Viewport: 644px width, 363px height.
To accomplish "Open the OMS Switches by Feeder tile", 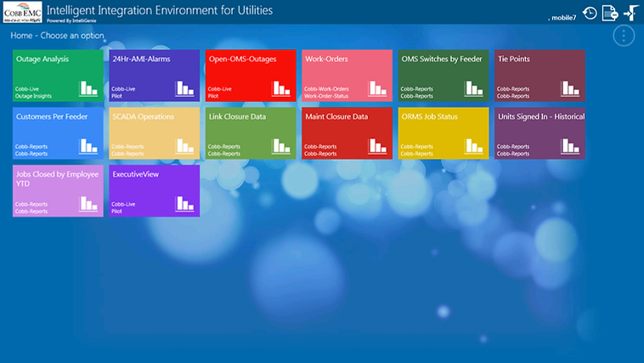I will pos(443,75).
